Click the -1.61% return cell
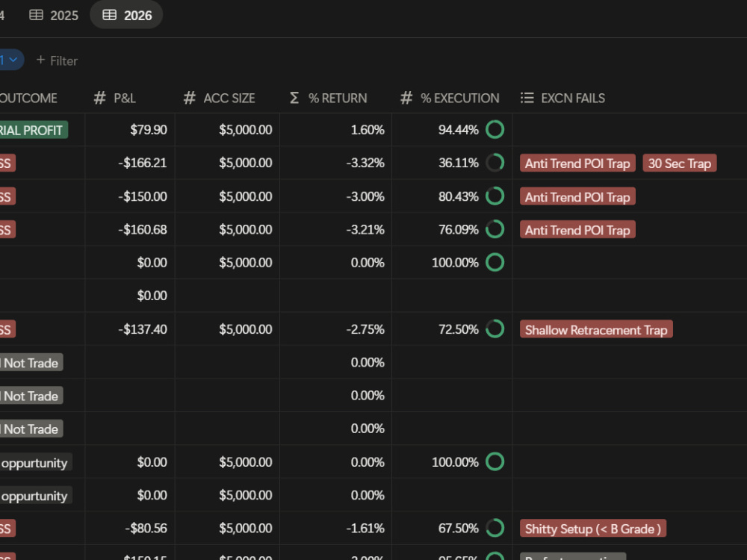This screenshot has height=560, width=747. (336, 528)
